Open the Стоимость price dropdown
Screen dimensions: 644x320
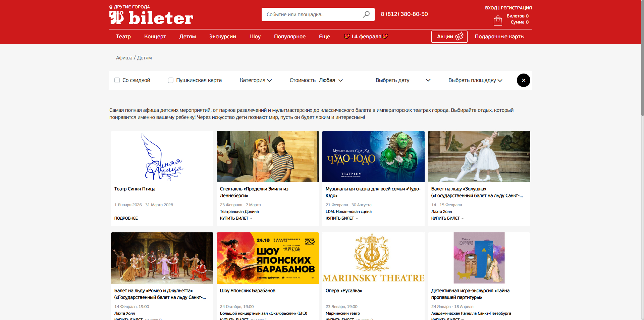316,80
